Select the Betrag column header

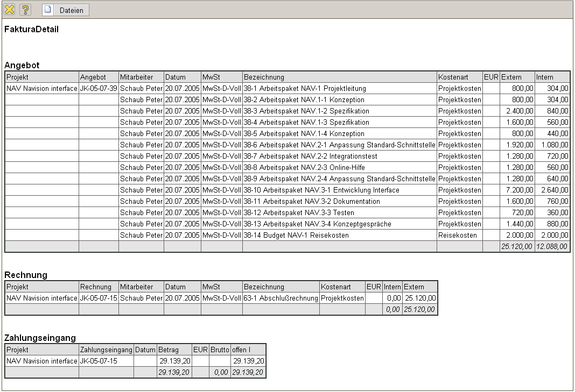point(169,350)
